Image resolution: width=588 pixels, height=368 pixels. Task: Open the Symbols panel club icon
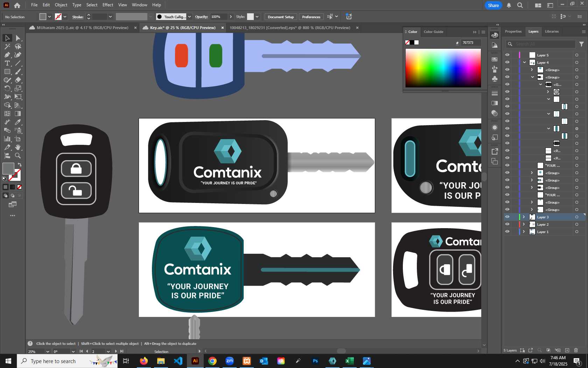click(495, 79)
